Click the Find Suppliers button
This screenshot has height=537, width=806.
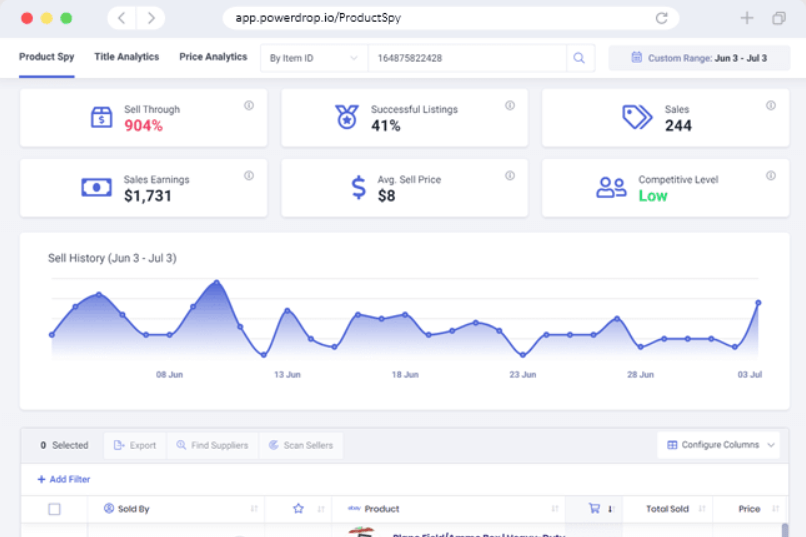(x=212, y=445)
